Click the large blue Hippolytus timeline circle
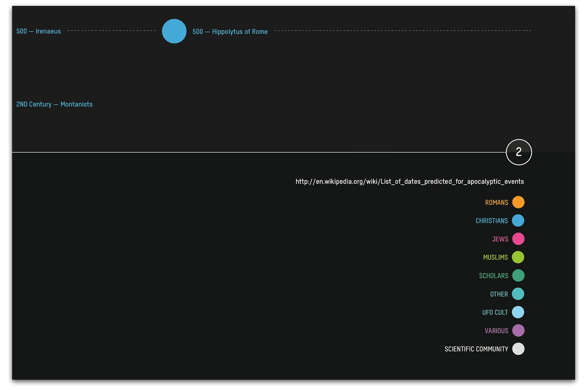588x390 pixels. (x=174, y=31)
